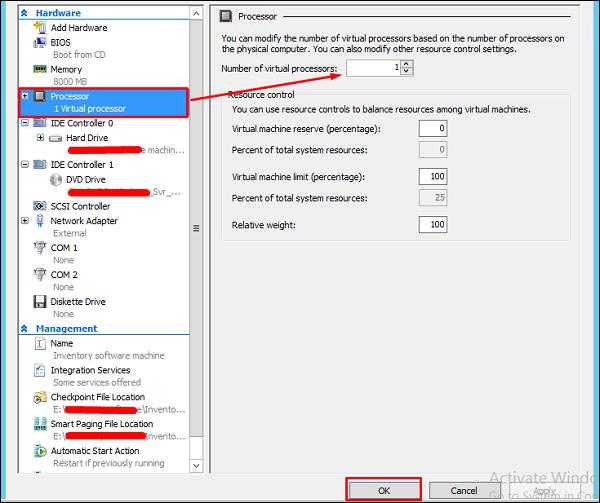Click 'Restart if previously running' text

pos(109,463)
